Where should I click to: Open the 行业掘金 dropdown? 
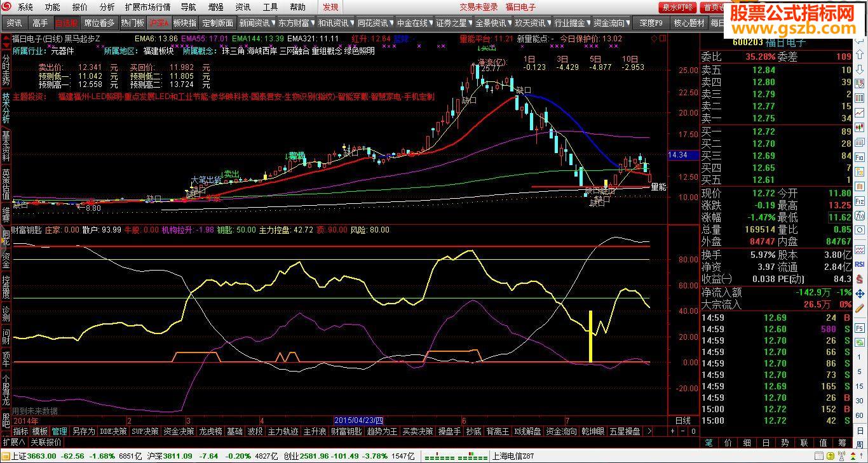[x=571, y=23]
